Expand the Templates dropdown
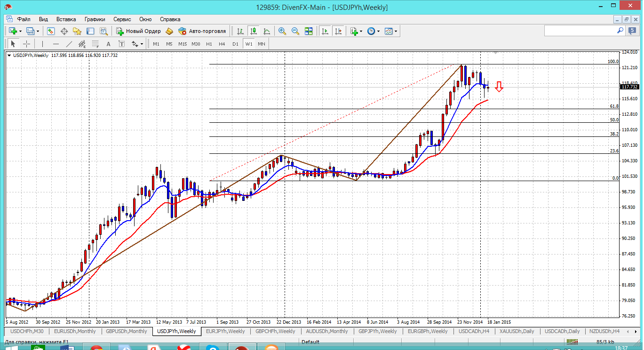The image size is (644, 350). click(396, 31)
